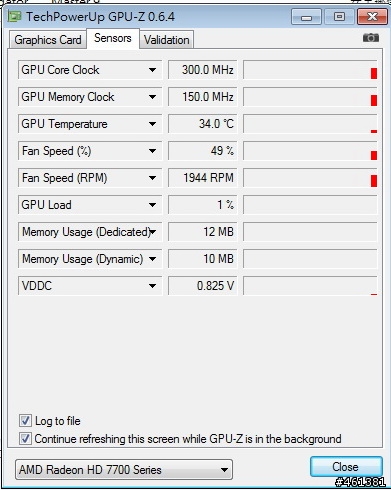
Task: Open the AMD Radeon HD 7700 Series selector
Action: (x=124, y=470)
